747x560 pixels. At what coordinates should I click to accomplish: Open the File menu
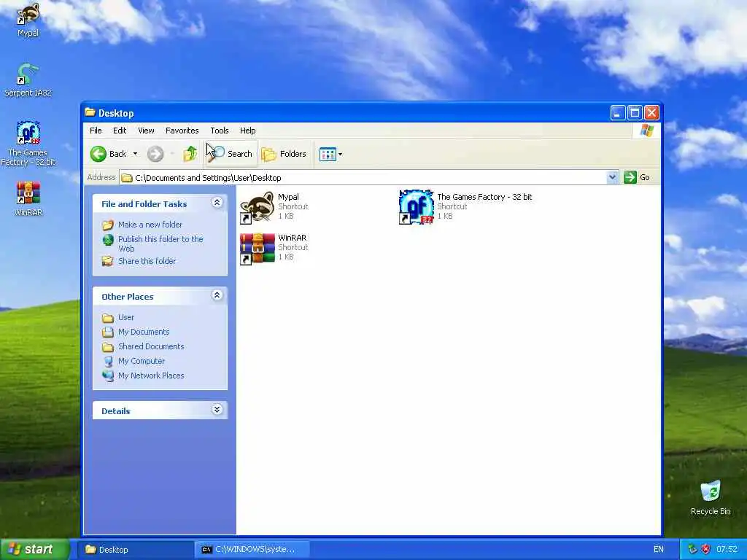tap(96, 131)
